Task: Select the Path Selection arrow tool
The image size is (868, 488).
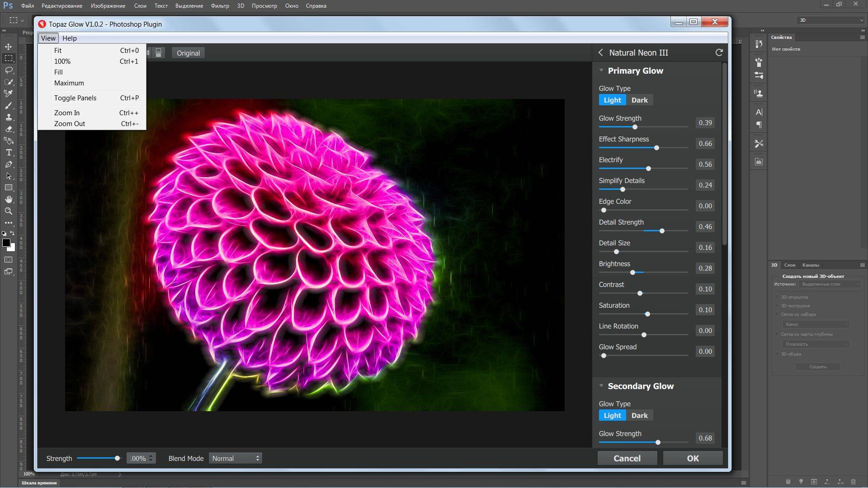Action: coord(9,176)
